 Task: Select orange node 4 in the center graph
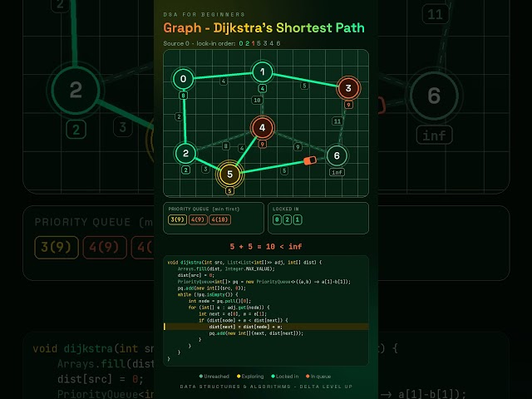[x=263, y=127]
